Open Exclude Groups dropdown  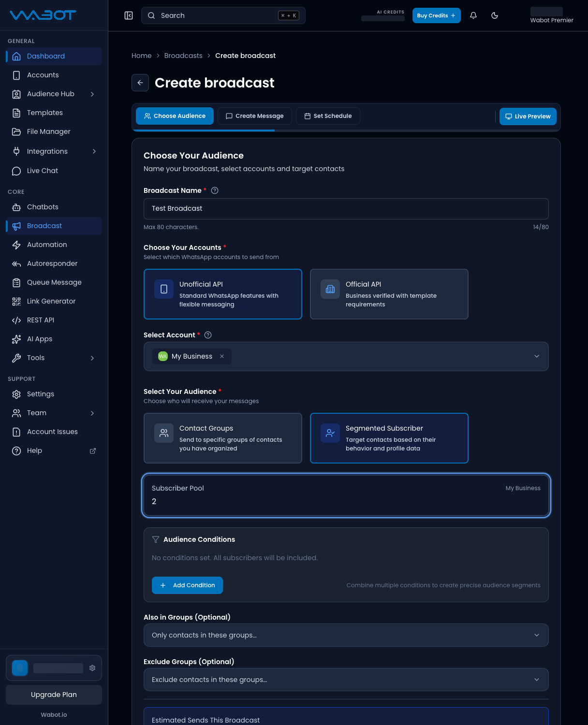(346, 680)
